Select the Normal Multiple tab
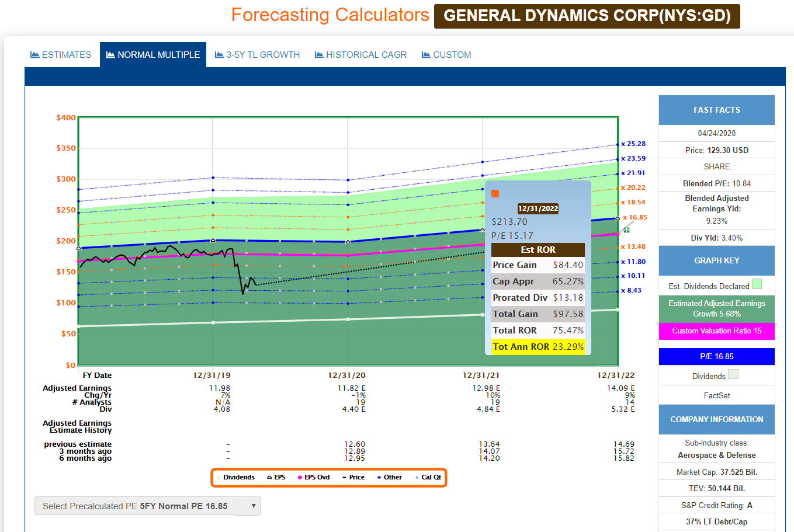This screenshot has height=532, width=794. point(153,55)
